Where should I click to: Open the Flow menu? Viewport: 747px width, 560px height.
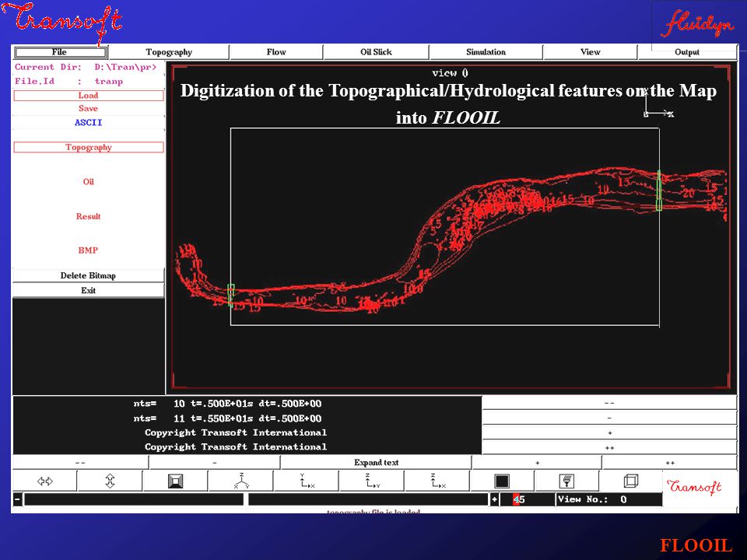tap(276, 52)
